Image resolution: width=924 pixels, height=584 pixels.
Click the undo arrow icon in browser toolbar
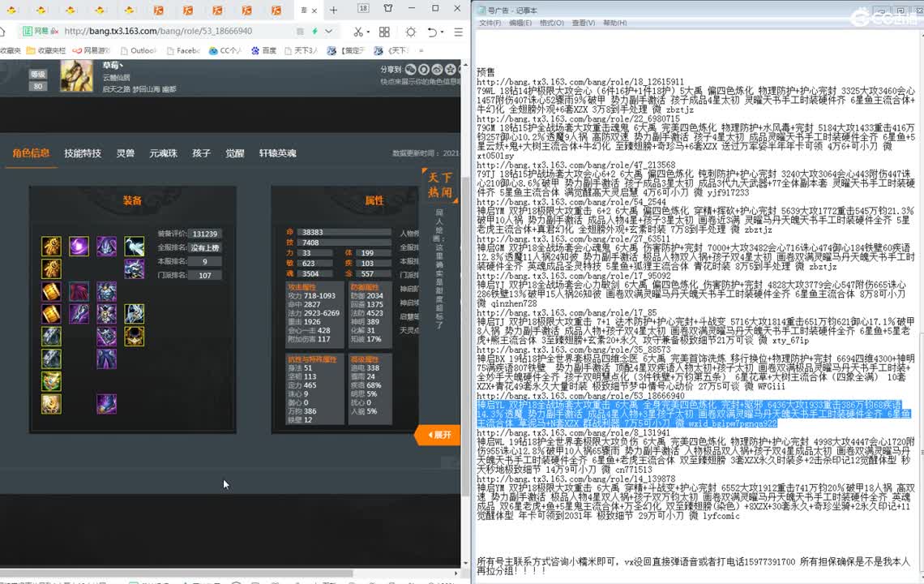pos(433,32)
